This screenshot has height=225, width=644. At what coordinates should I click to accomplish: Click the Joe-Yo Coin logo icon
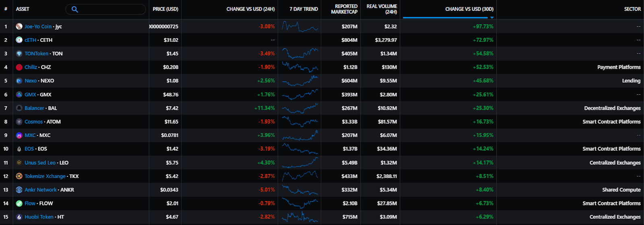click(x=19, y=27)
